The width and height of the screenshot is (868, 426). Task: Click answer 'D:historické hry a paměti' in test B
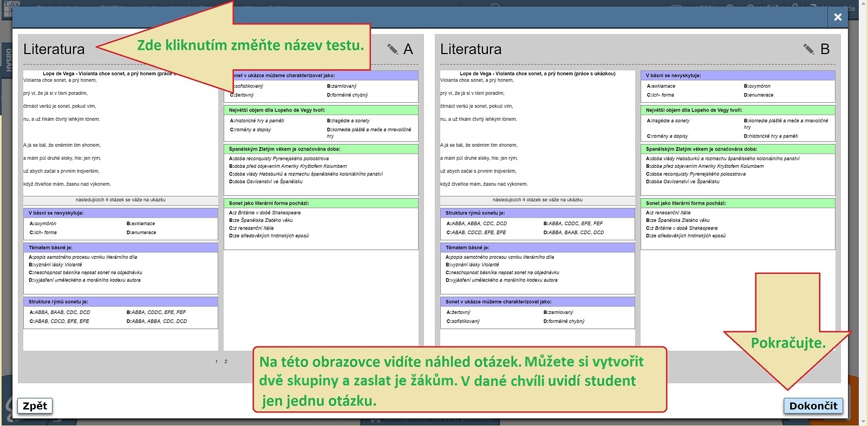[771, 136]
